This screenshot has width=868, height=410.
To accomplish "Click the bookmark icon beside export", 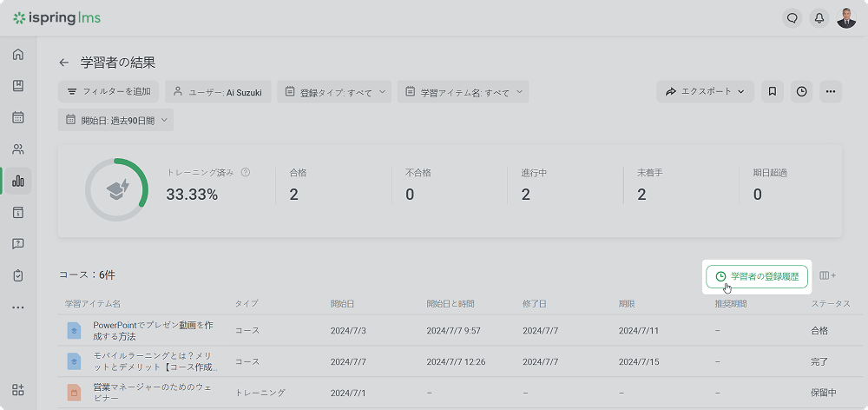I will (x=773, y=91).
